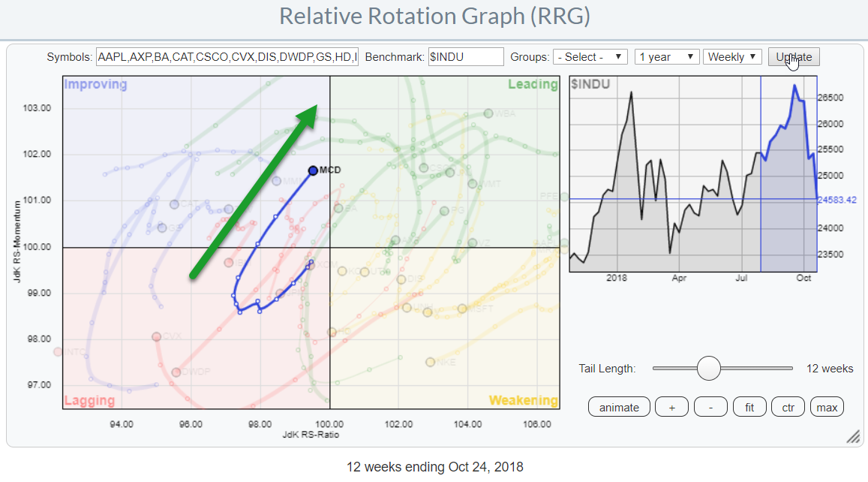Click the max button
The image size is (868, 482).
(827, 407)
